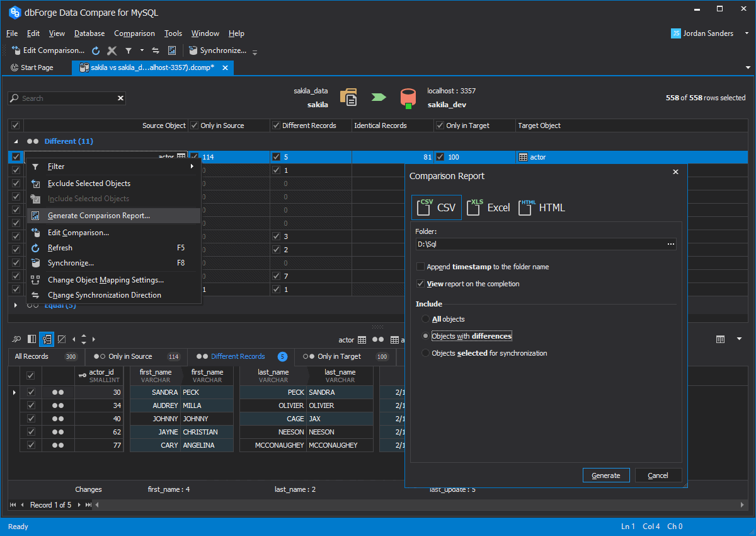Open the Tools menu
756x536 pixels.
coord(173,33)
